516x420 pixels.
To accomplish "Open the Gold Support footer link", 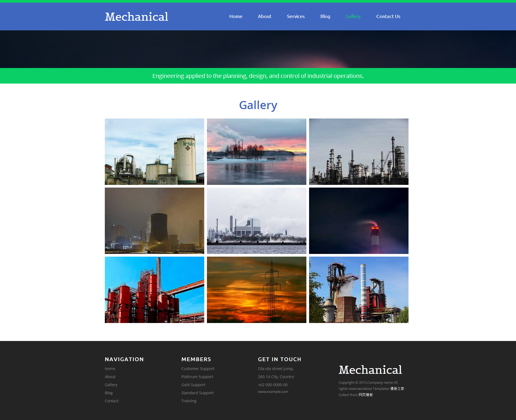I will pyautogui.click(x=193, y=385).
